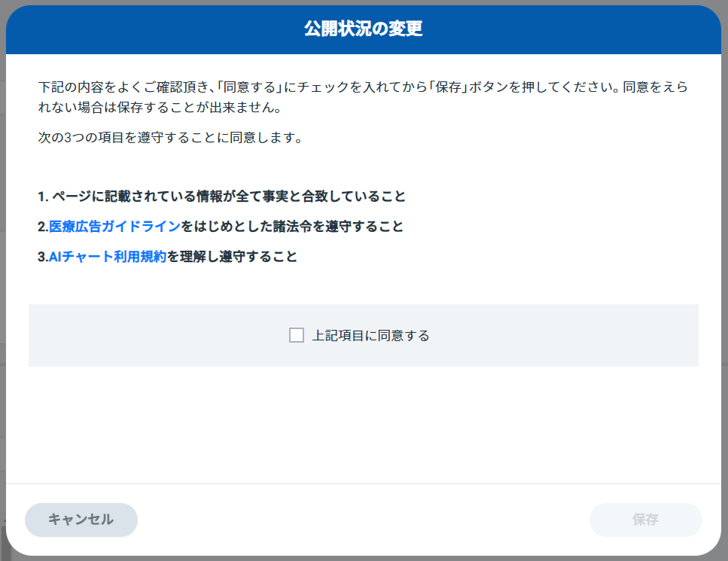Click the 上記項目に同意する label text
Viewport: 728px width, 561px height.
coord(370,335)
